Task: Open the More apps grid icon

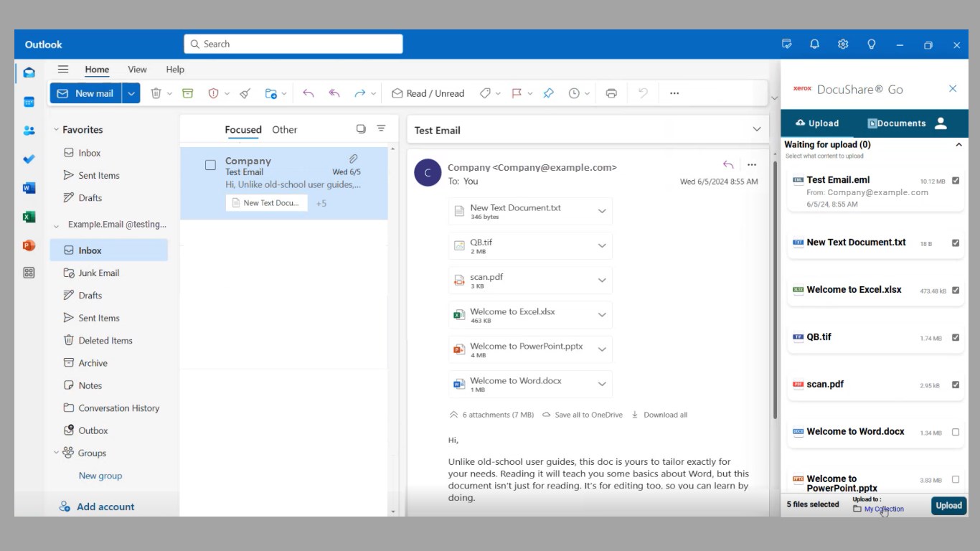Action: pyautogui.click(x=29, y=273)
